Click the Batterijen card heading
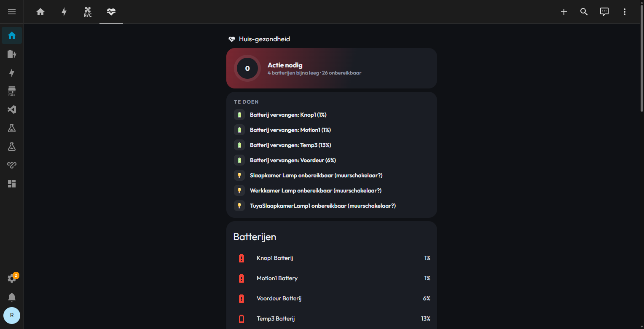 point(255,237)
